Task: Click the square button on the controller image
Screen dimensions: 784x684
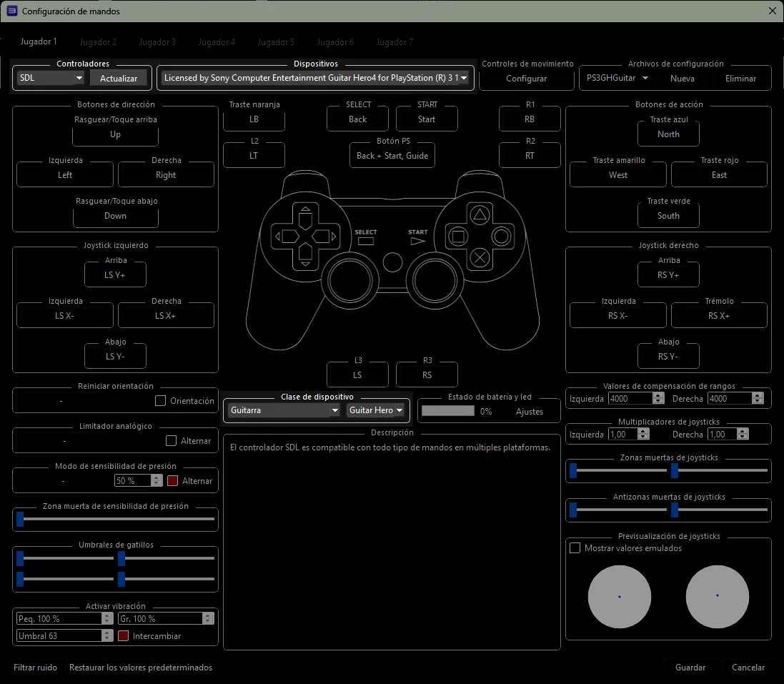Action: click(457, 237)
